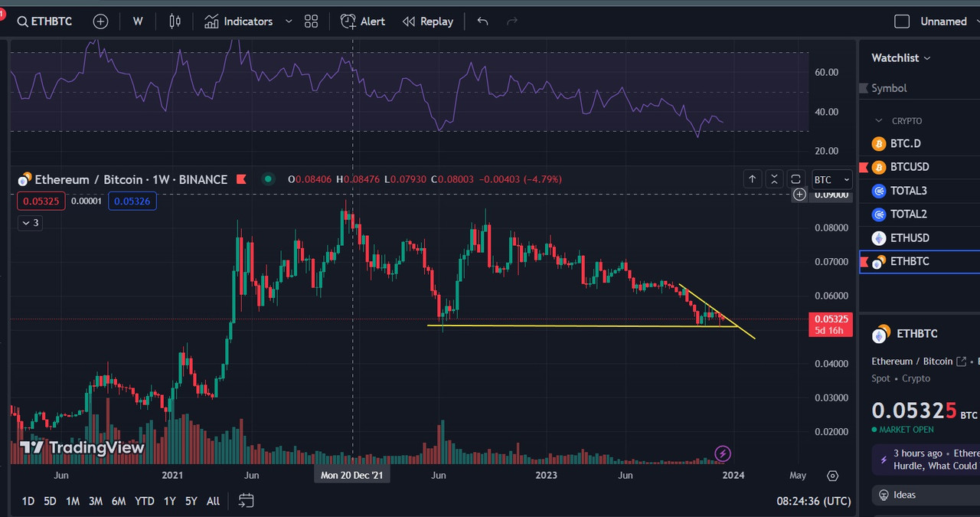Click the red flag beside BTCUSD
This screenshot has height=517, width=980.
coord(864,167)
